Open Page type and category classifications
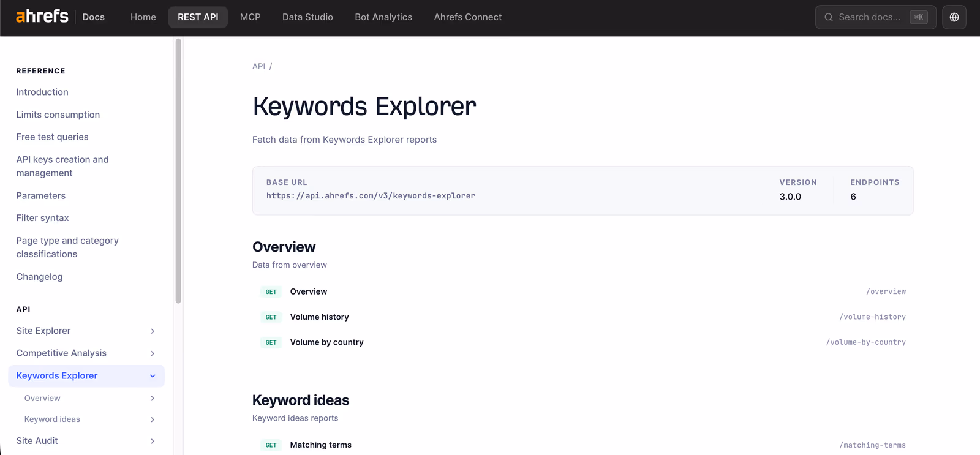Viewport: 980px width, 455px height. (67, 247)
